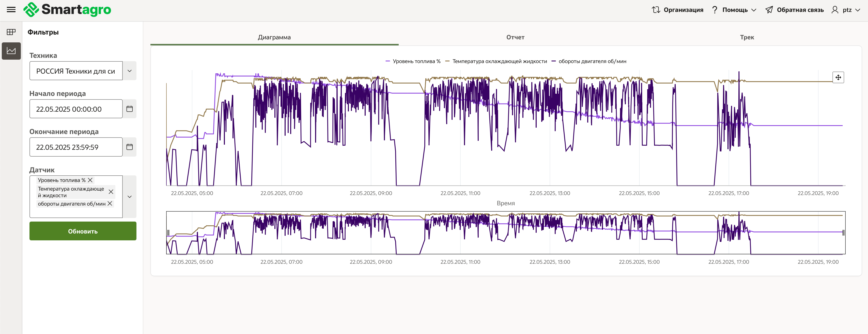Open the hamburger main menu
868x334 pixels.
click(11, 9)
